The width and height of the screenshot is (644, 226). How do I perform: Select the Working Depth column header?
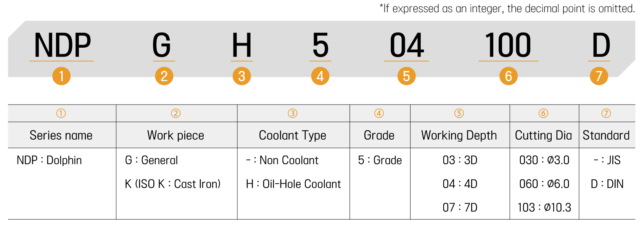click(x=459, y=135)
